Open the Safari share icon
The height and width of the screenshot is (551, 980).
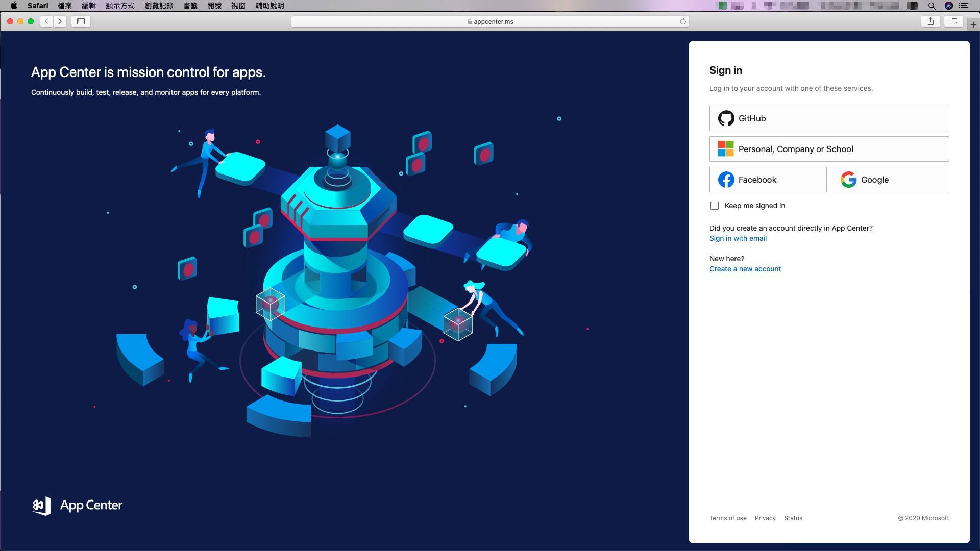(x=930, y=21)
